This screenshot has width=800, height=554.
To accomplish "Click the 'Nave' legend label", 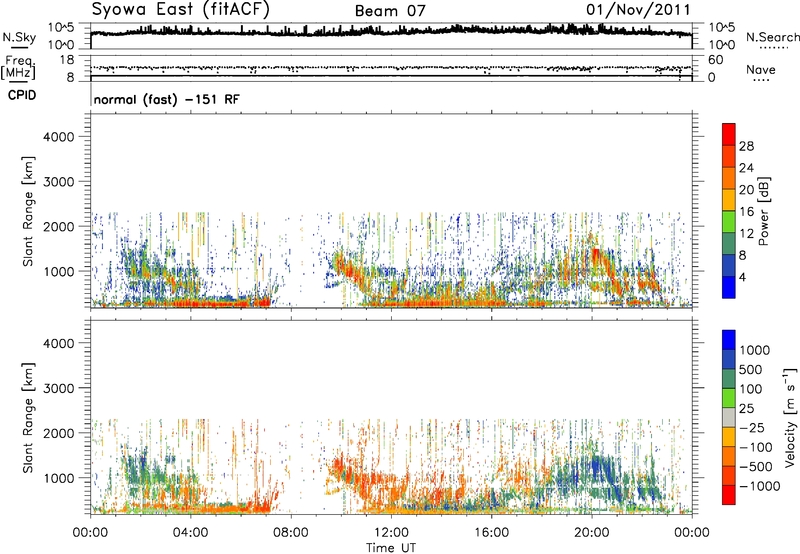I will (761, 70).
